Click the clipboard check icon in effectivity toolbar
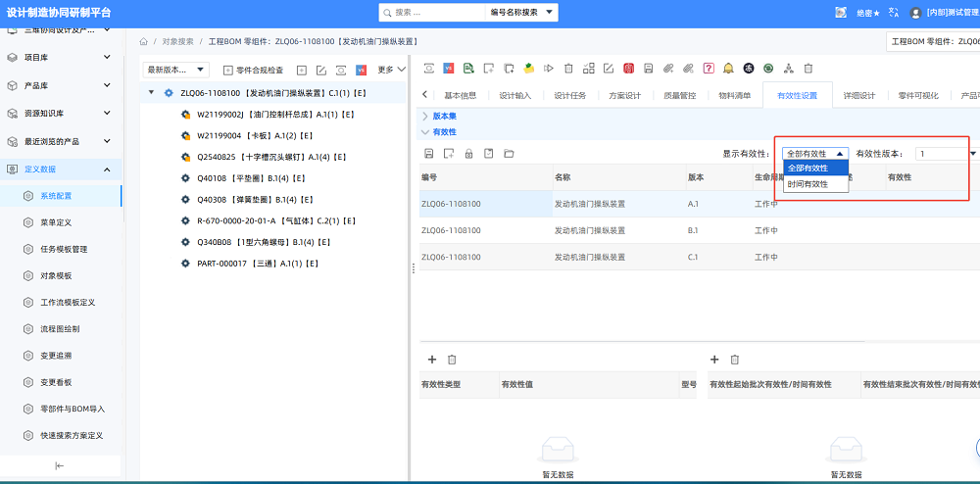The height and width of the screenshot is (484, 980). tap(489, 154)
